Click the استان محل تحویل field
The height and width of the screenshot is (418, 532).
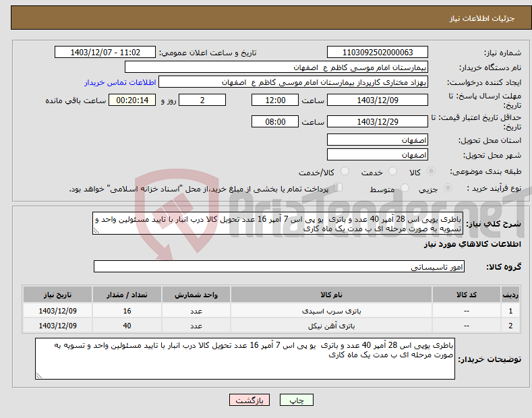[378, 140]
